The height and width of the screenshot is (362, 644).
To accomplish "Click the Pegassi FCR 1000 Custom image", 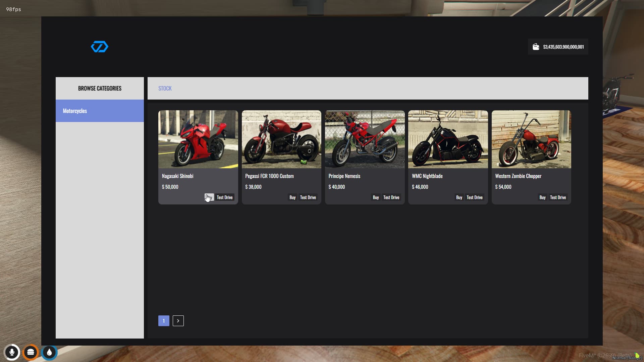I will [281, 139].
